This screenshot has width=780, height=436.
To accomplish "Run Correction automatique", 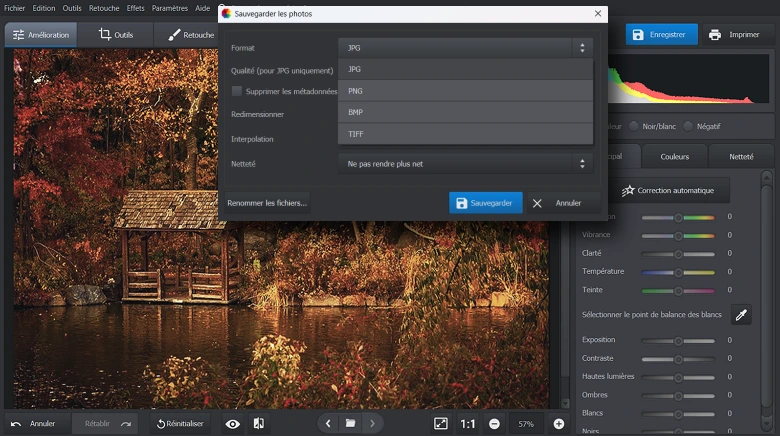I will 668,191.
